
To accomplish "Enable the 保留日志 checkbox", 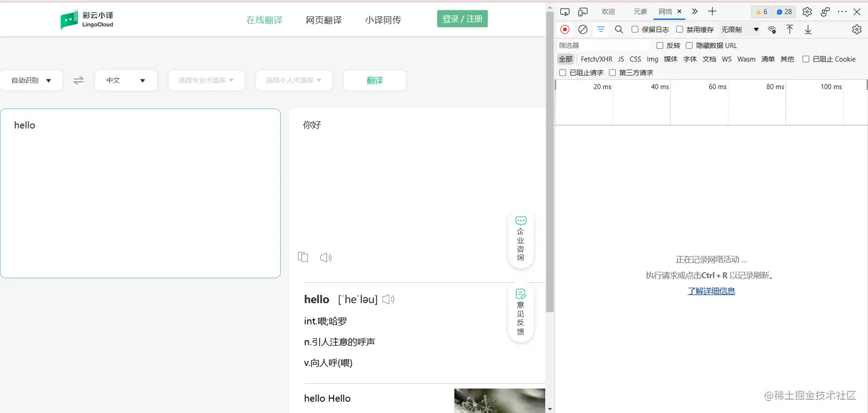I will click(x=635, y=29).
